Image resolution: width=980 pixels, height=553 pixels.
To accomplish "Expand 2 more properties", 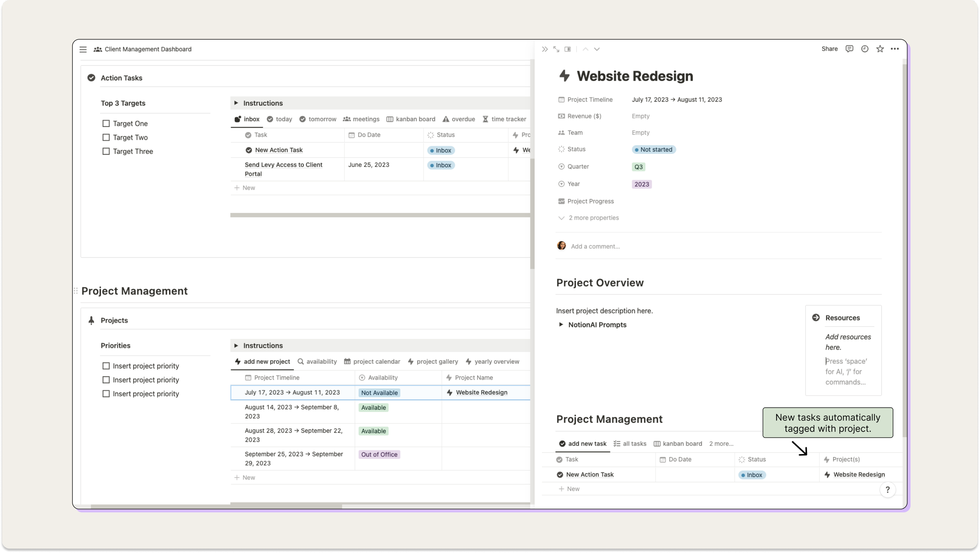I will [588, 218].
